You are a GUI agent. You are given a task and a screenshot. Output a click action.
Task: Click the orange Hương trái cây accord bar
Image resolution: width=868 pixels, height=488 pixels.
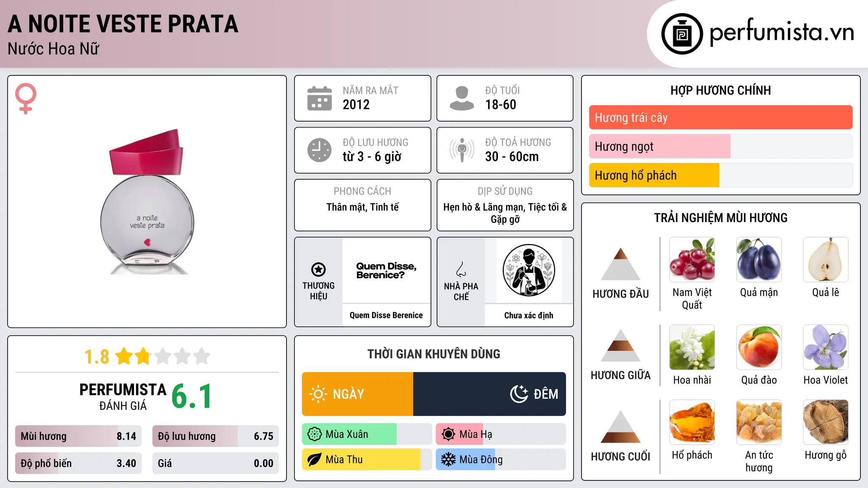pyautogui.click(x=721, y=117)
